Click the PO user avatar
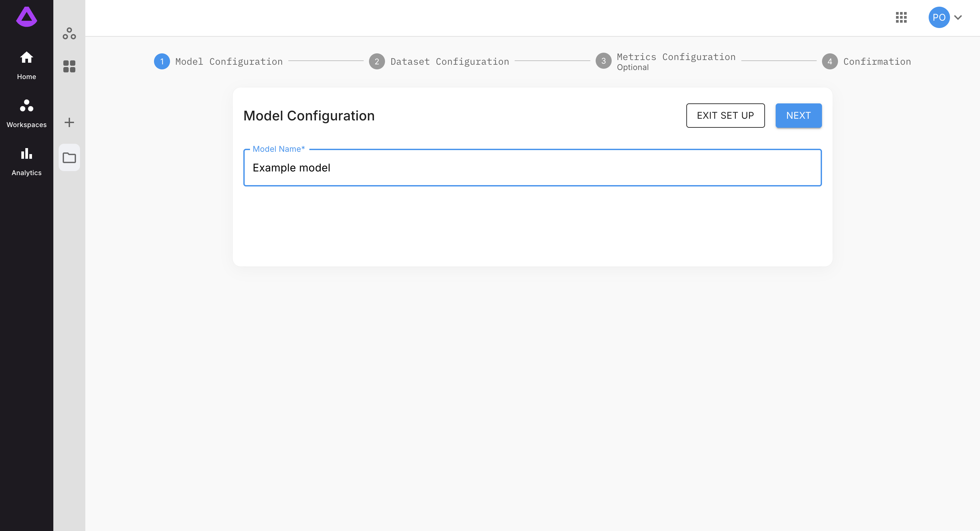The width and height of the screenshot is (980, 531). pyautogui.click(x=939, y=17)
